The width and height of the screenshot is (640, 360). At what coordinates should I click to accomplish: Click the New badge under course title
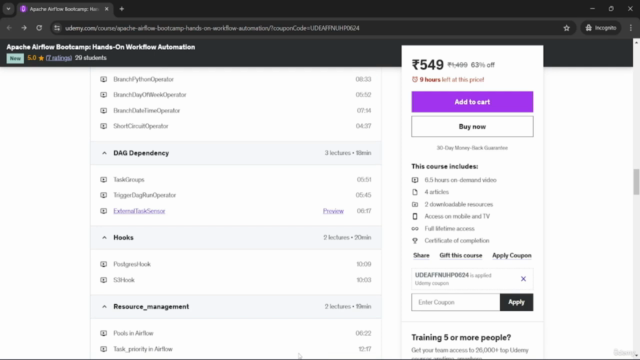[15, 58]
